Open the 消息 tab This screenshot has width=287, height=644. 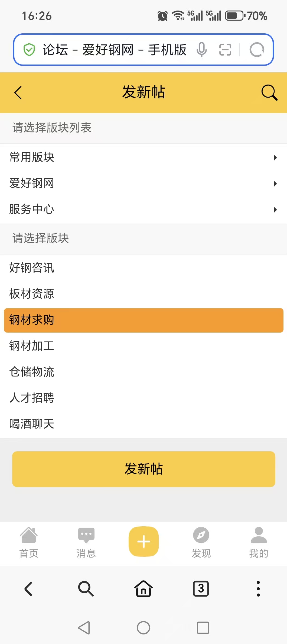pyautogui.click(x=86, y=542)
